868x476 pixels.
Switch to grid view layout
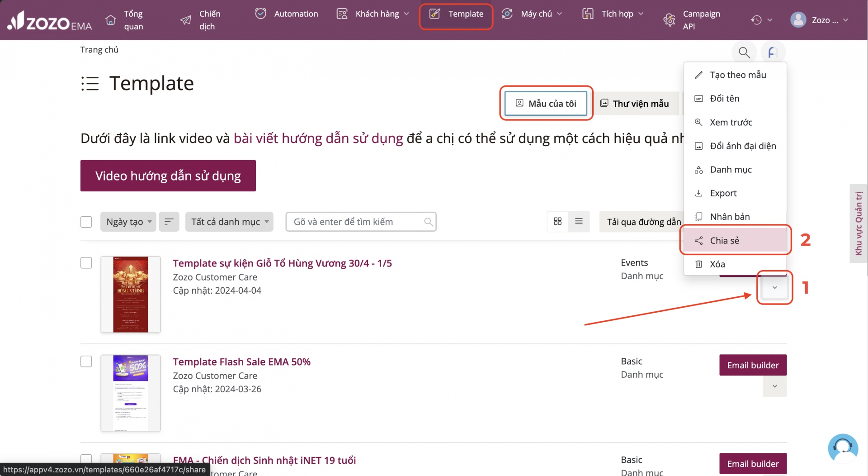(x=557, y=221)
